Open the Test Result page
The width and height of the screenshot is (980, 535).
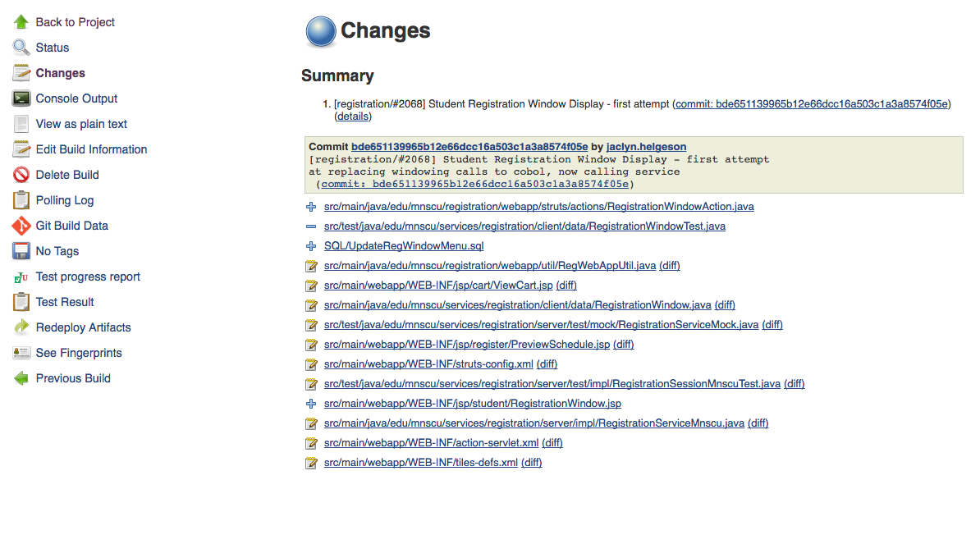(x=65, y=302)
